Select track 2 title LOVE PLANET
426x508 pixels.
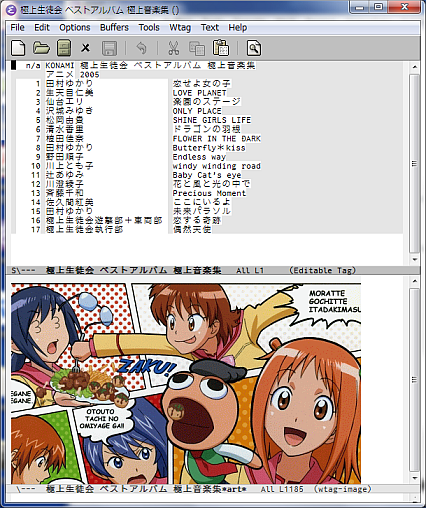tap(199, 93)
